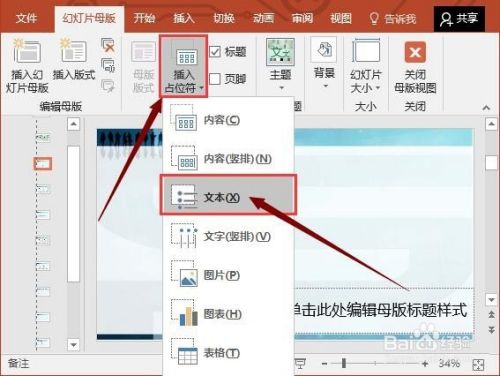
Task: Choose Vertical Text (文字竖排) option
Action: tap(228, 236)
